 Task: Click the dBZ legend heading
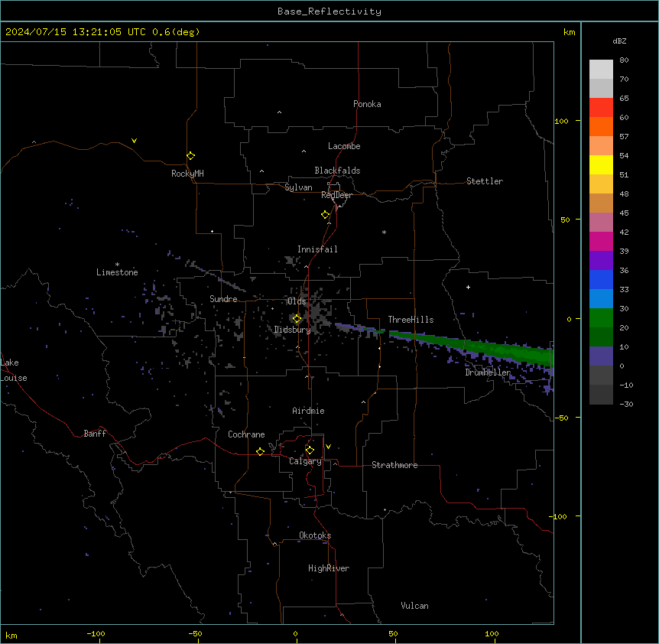point(619,41)
